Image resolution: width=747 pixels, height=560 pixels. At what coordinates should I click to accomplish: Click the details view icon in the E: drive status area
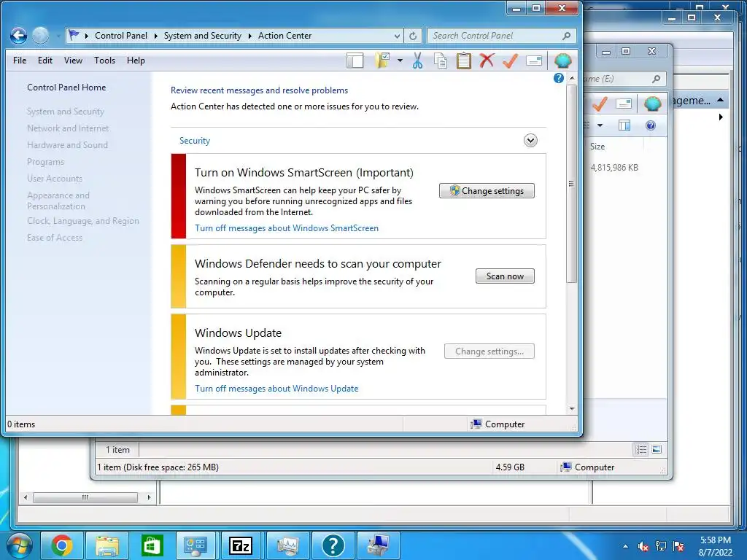pos(640,449)
